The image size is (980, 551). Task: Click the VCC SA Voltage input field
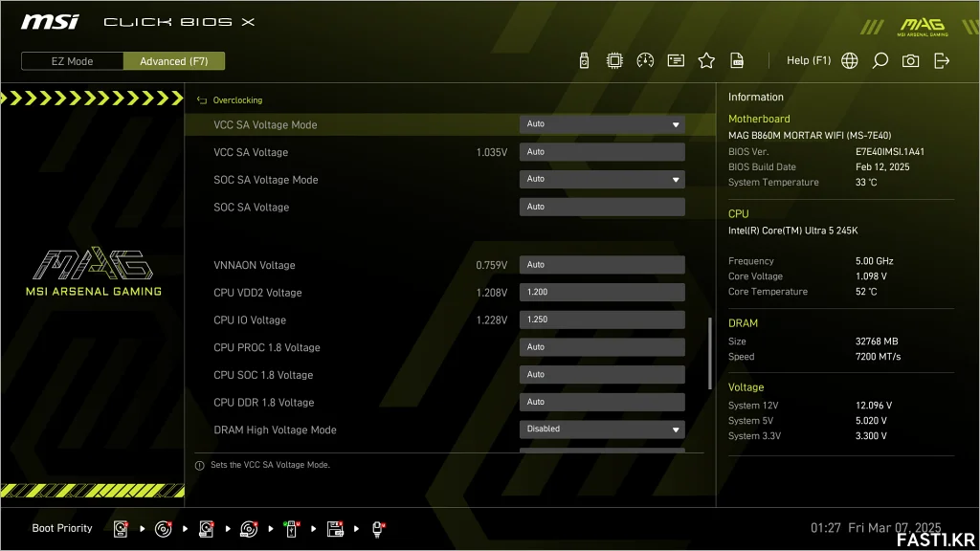click(602, 152)
